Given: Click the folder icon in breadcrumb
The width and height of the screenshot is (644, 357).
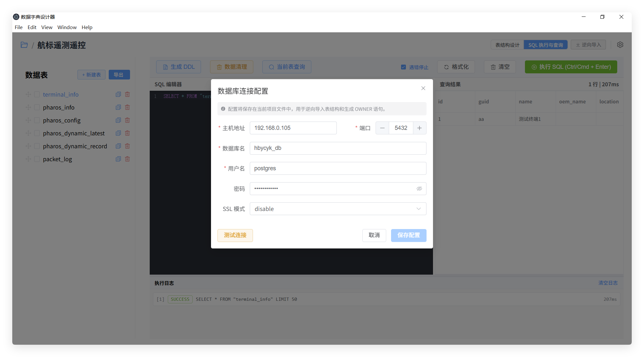Looking at the screenshot, I should click(24, 45).
